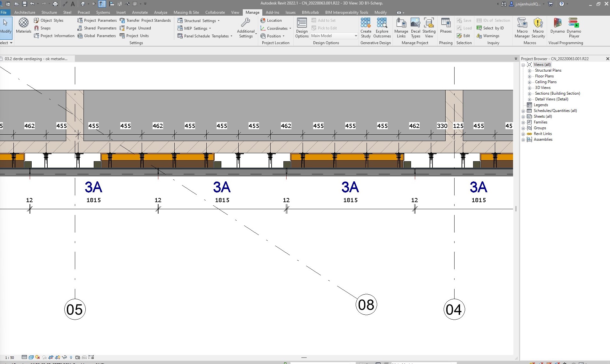Image resolution: width=610 pixels, height=364 pixels.
Task: Switch to the Architecture ribbon tab
Action: pos(25,12)
